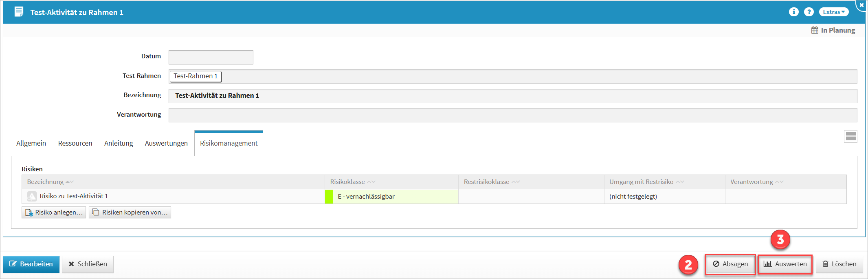Screen dimensions: 868x279
Task: Click the info icon in header
Action: [793, 12]
